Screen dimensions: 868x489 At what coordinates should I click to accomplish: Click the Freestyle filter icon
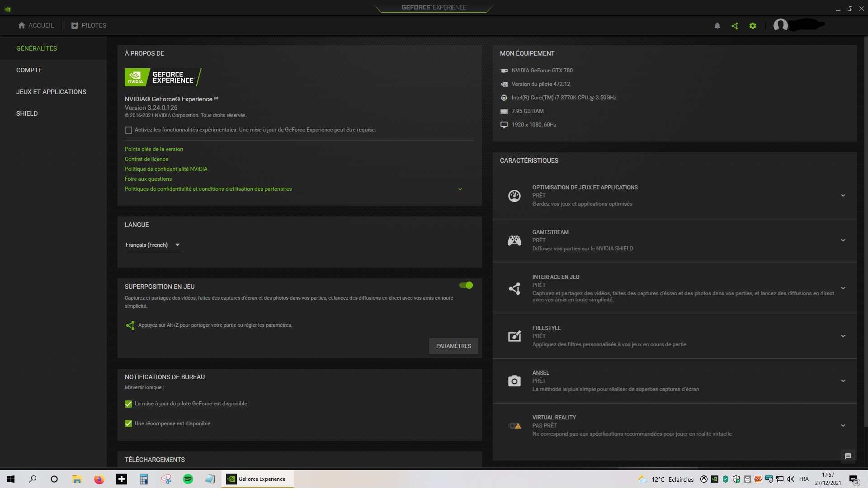[x=514, y=336]
